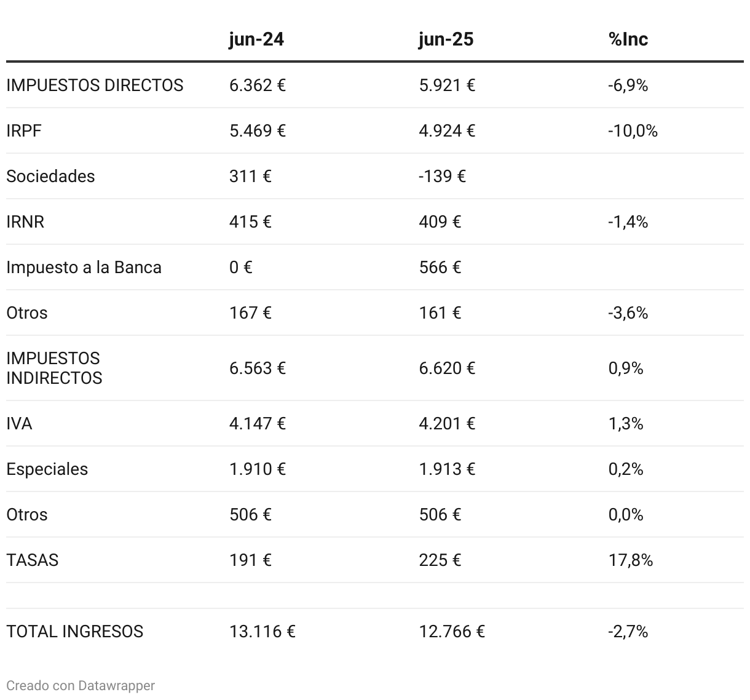750x700 pixels.
Task: Select the Sociedades row label
Action: [50, 176]
